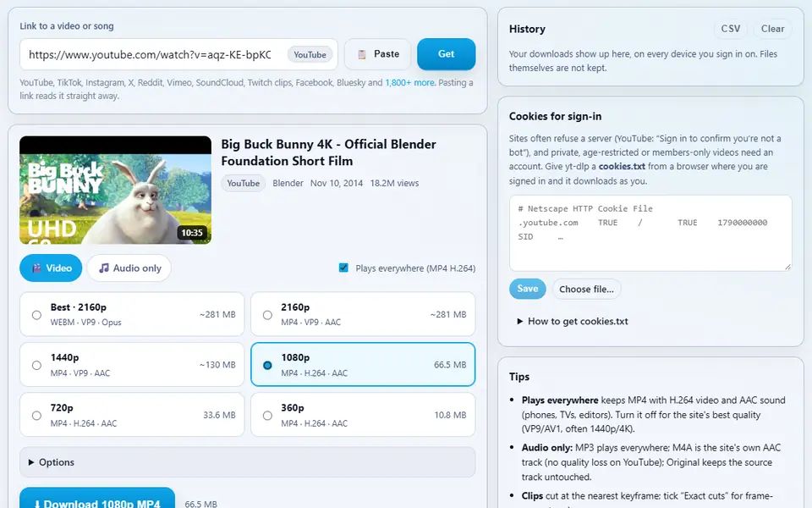Expand the Options disclosure section
Viewport: 812px width, 508px height.
(x=248, y=462)
